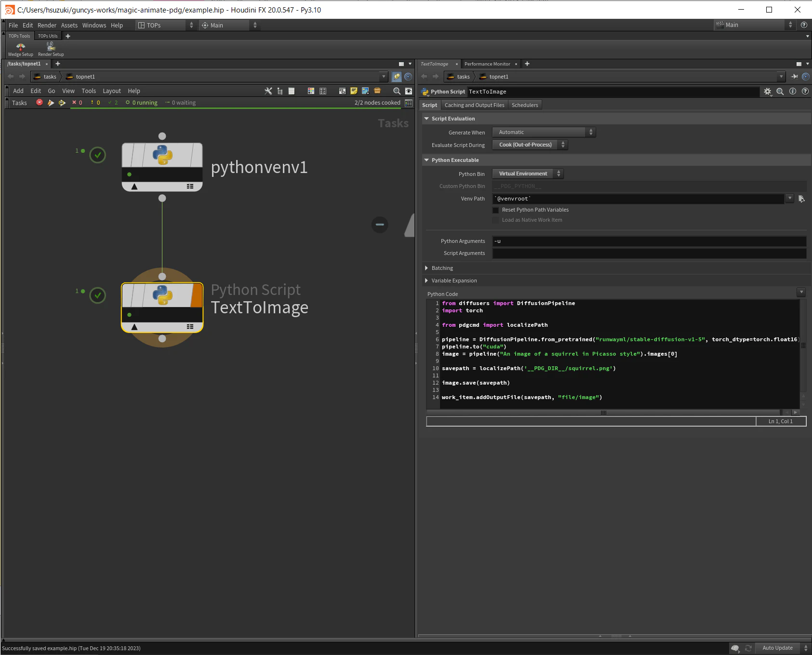Click the TextToImage Python Script node
The width and height of the screenshot is (812, 655).
coord(162,307)
